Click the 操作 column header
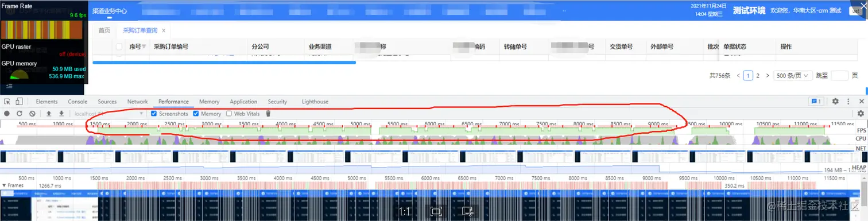This screenshot has width=868, height=221. pos(786,47)
